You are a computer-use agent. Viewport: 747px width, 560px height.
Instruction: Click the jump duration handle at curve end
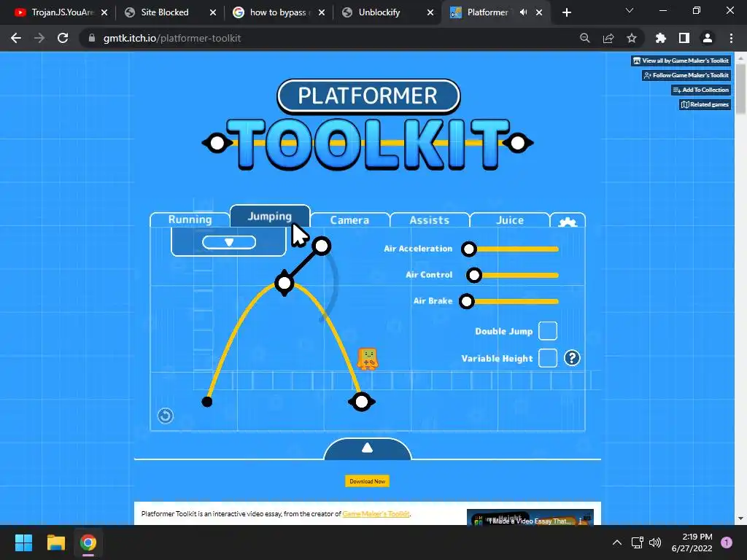(362, 402)
